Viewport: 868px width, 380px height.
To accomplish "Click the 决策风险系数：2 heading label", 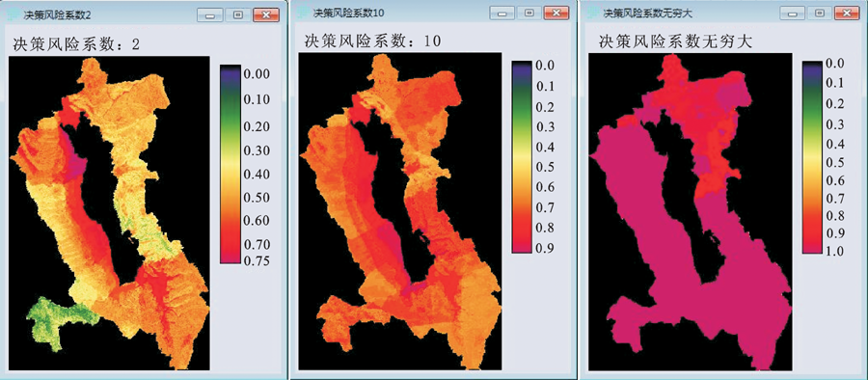I will point(77,45).
